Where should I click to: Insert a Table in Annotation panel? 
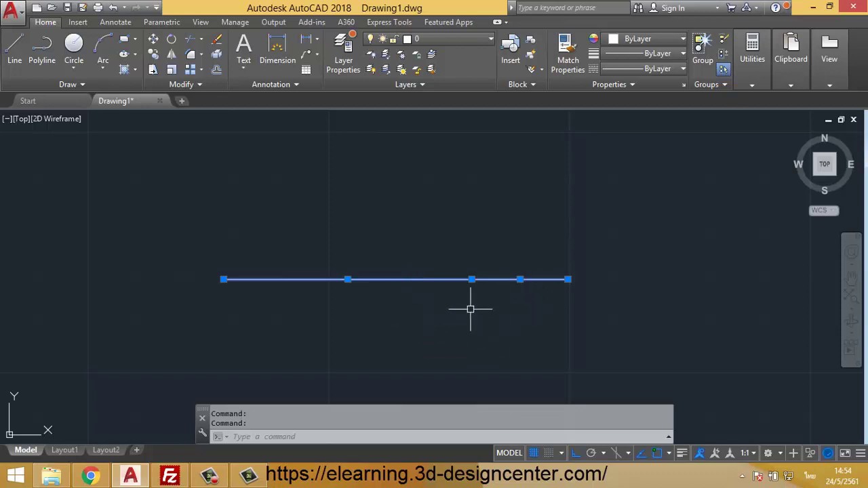tap(306, 69)
